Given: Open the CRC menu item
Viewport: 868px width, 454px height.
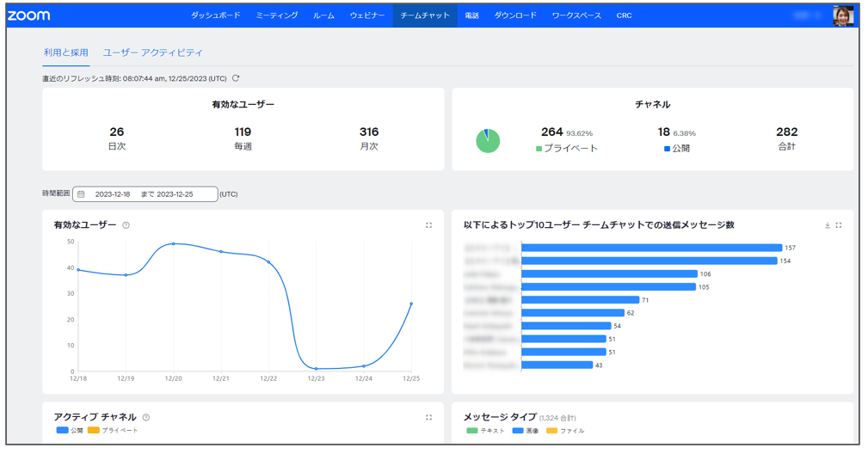Looking at the screenshot, I should point(624,15).
